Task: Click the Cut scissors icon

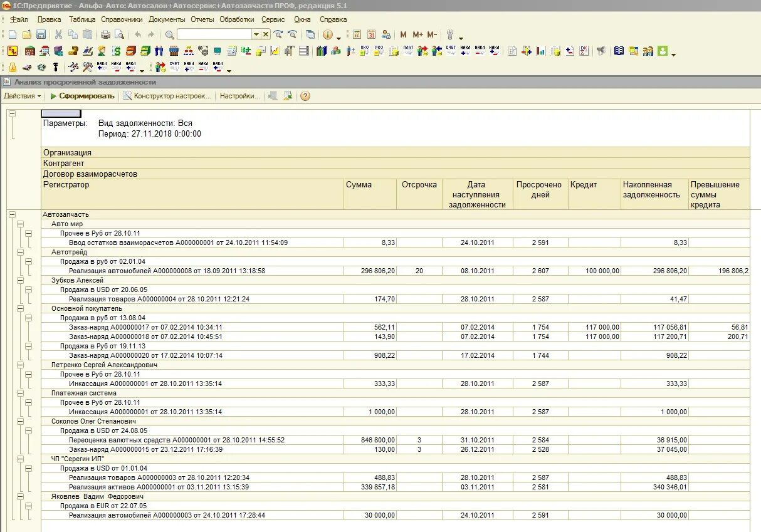Action: pos(58,34)
